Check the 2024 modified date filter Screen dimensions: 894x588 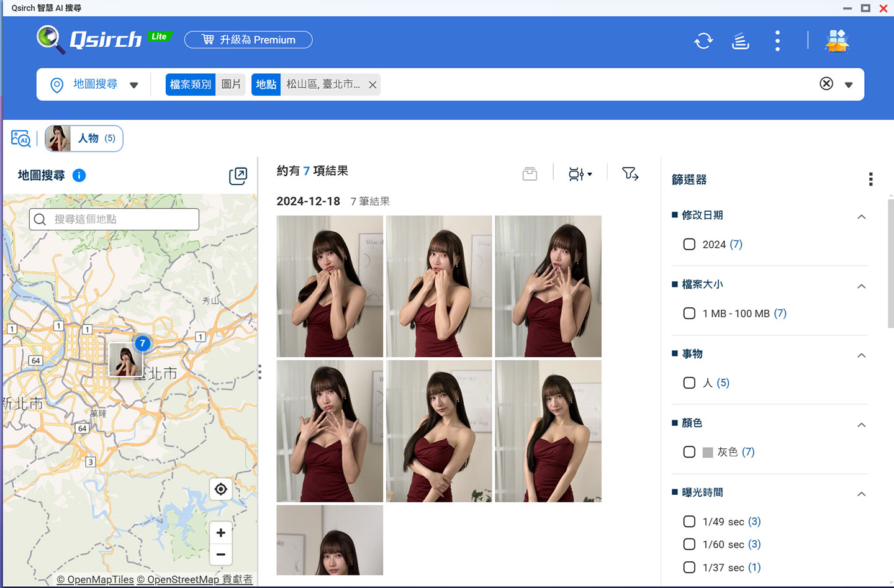pyautogui.click(x=689, y=245)
